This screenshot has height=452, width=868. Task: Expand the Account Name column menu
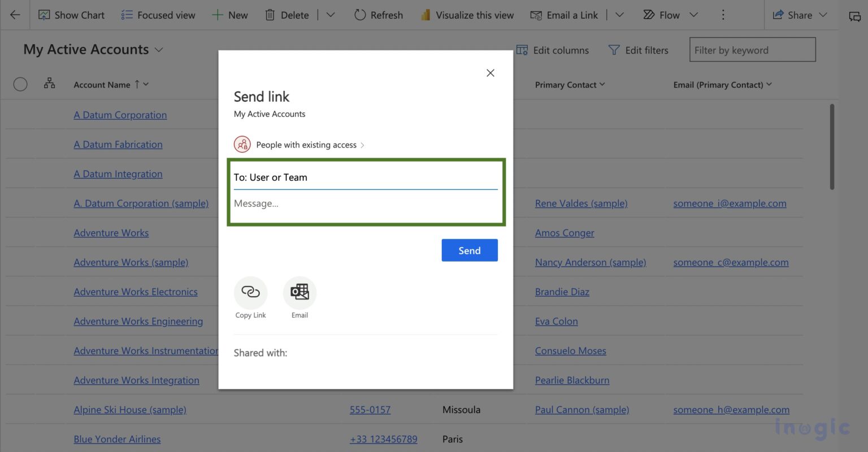[x=145, y=84]
